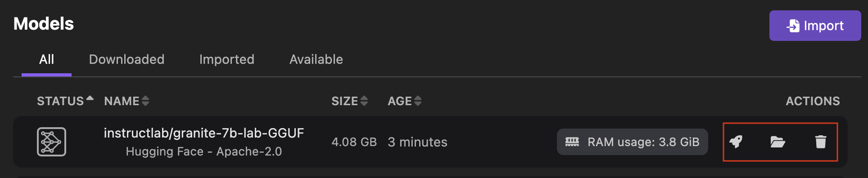The image size is (868, 178).
Task: Show the Available models tab
Action: (316, 60)
